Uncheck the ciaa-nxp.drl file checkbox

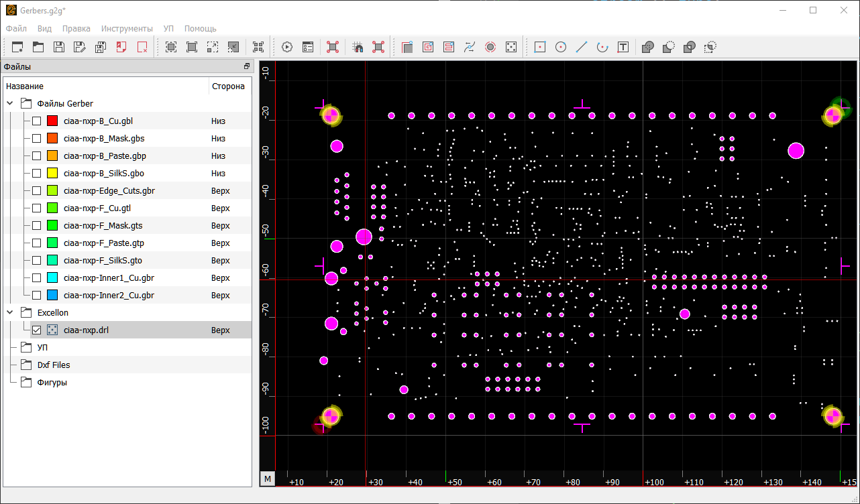(36, 330)
